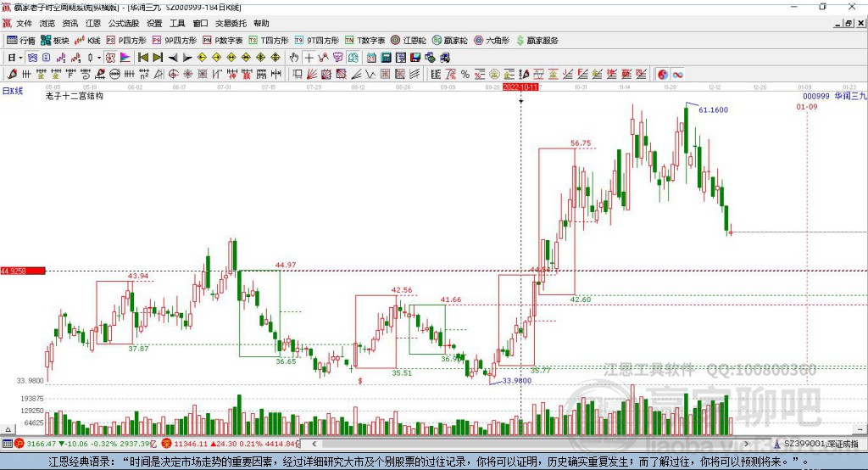Click the 44.9258 price label
868x470 pixels.
[22, 271]
